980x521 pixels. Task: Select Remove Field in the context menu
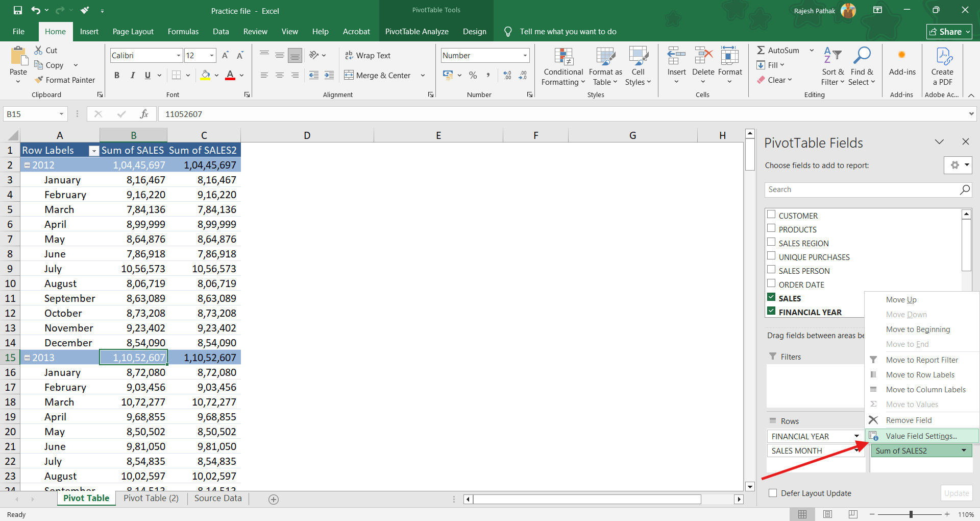tap(909, 420)
